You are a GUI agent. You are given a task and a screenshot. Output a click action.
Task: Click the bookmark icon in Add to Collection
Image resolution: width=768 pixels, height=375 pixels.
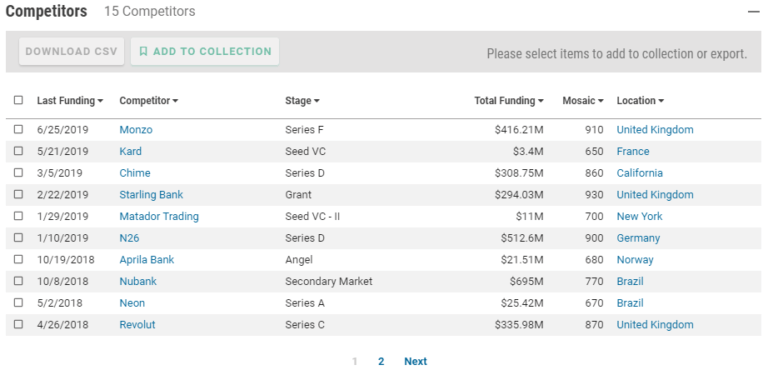(x=143, y=51)
